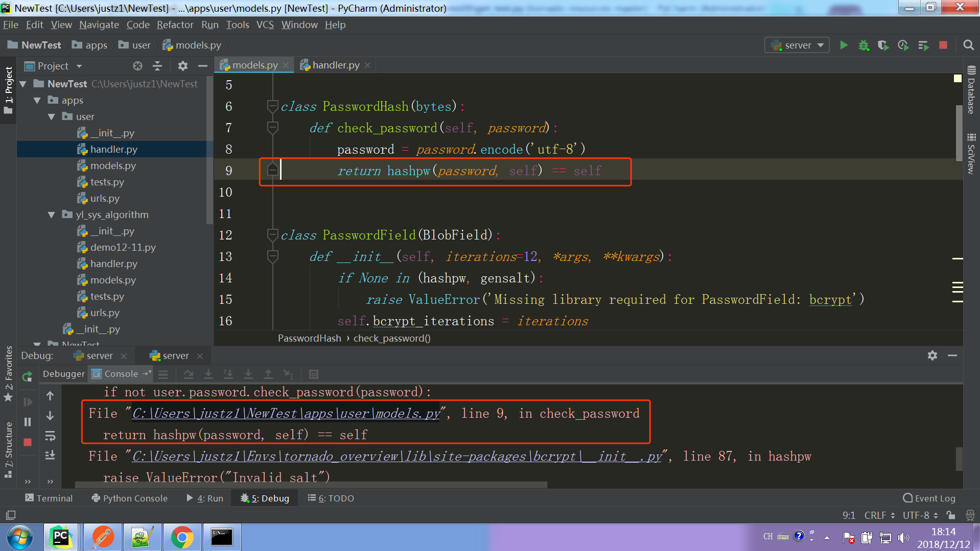Click check_password() in the editor breadcrumb
The height and width of the screenshot is (551, 980).
pos(392,338)
